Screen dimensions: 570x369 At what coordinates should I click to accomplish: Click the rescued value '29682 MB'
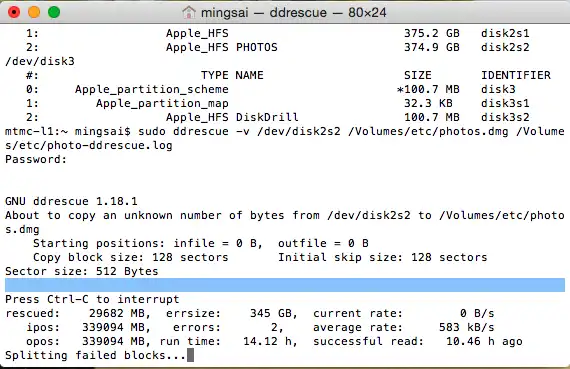[x=117, y=313]
